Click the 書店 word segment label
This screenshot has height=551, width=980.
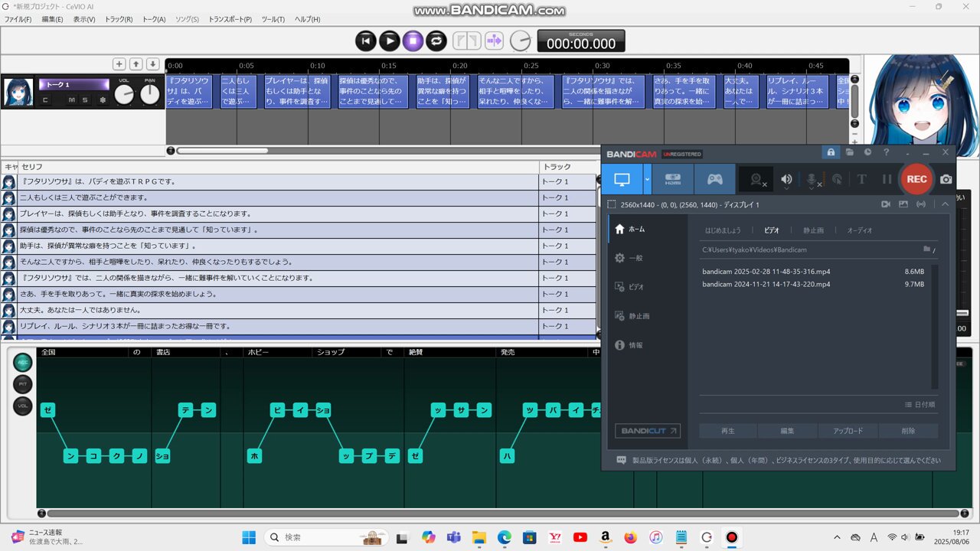click(x=163, y=352)
